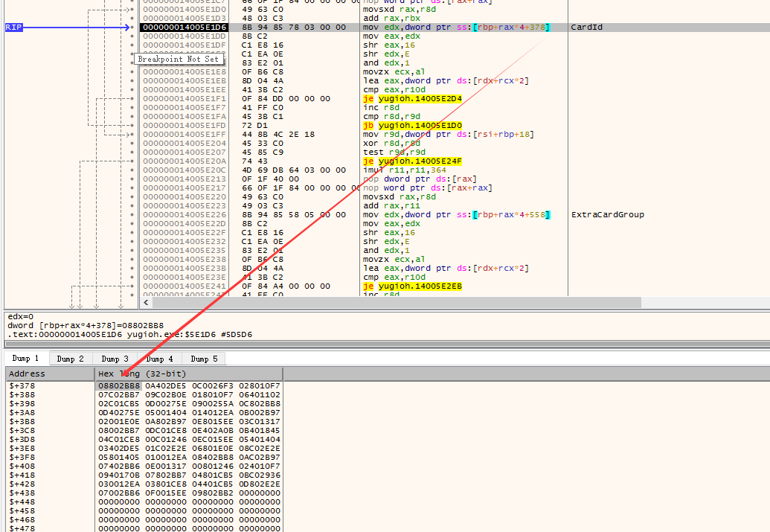
Task: Select instruction add rax,rbx
Action: (x=391, y=18)
